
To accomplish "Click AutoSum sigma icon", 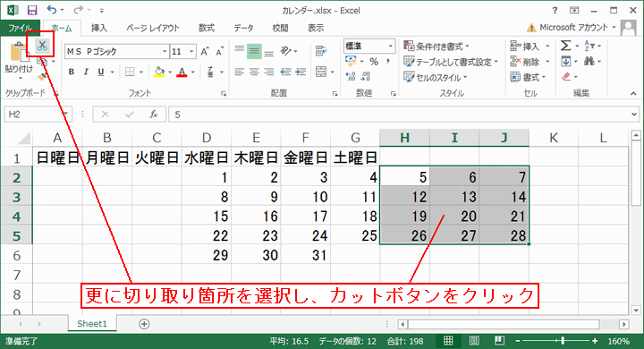I will (x=565, y=46).
